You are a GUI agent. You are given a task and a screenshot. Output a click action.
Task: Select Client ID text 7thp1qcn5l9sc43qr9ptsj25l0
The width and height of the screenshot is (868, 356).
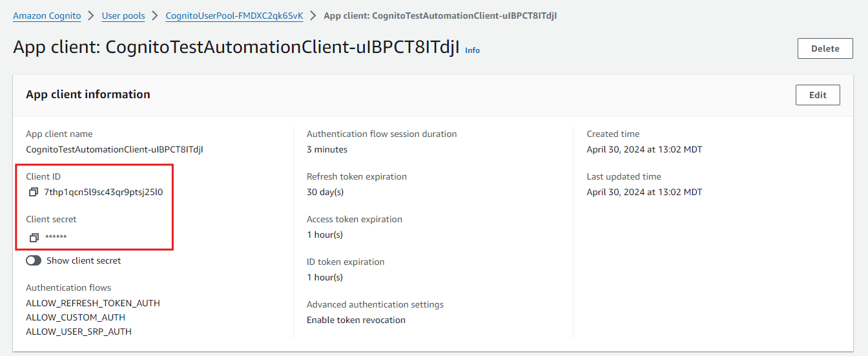click(103, 192)
